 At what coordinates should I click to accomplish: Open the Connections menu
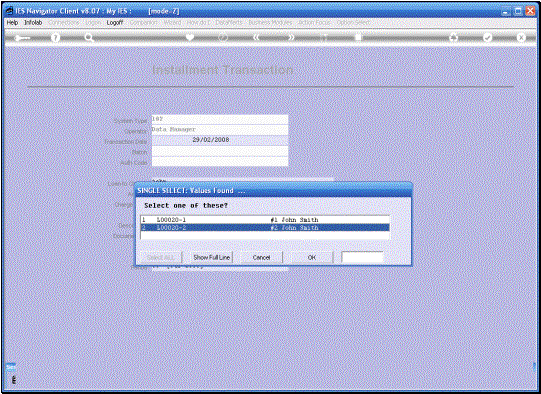[64, 22]
